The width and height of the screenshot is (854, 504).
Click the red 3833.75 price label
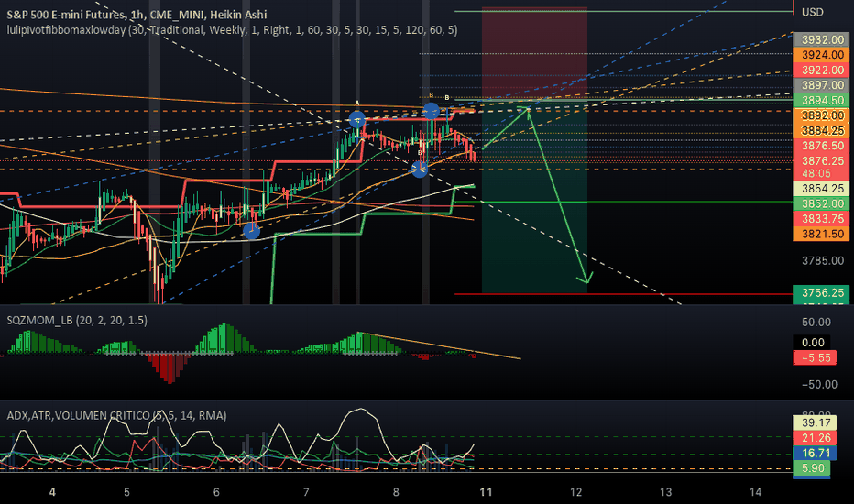(821, 219)
